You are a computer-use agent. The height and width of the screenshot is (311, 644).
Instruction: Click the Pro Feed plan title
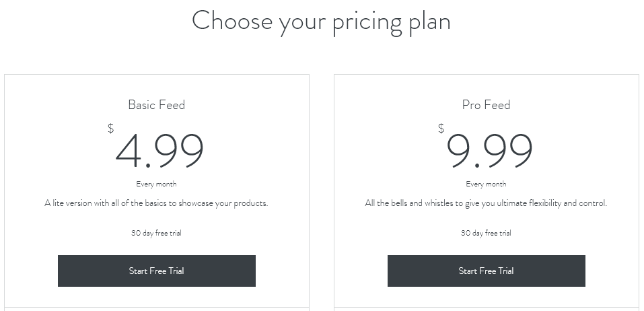(x=487, y=105)
